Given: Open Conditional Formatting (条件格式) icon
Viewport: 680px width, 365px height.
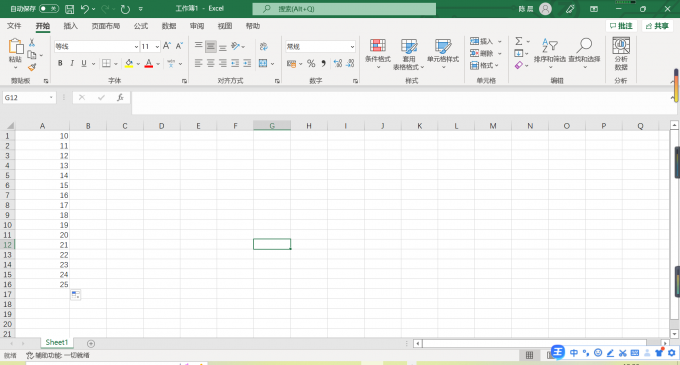Looking at the screenshot, I should click(378, 53).
